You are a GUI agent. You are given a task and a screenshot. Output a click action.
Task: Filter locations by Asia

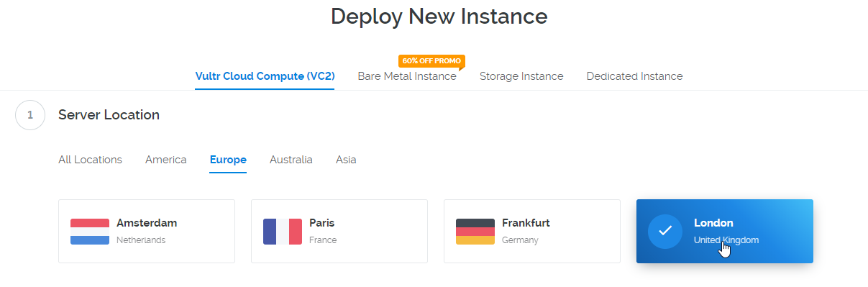point(346,160)
